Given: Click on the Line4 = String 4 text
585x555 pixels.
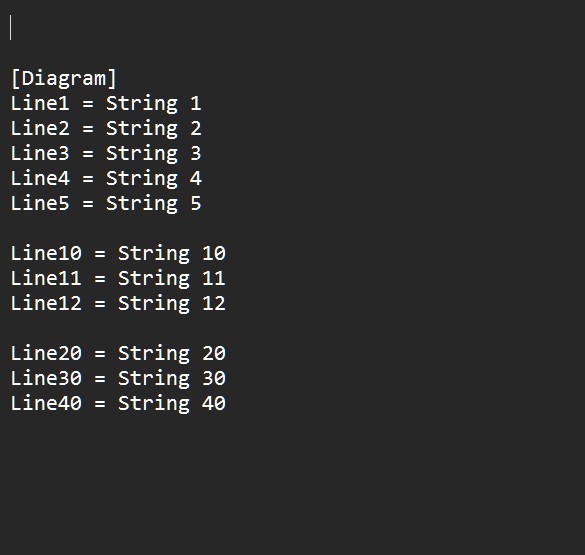Looking at the screenshot, I should [106, 178].
